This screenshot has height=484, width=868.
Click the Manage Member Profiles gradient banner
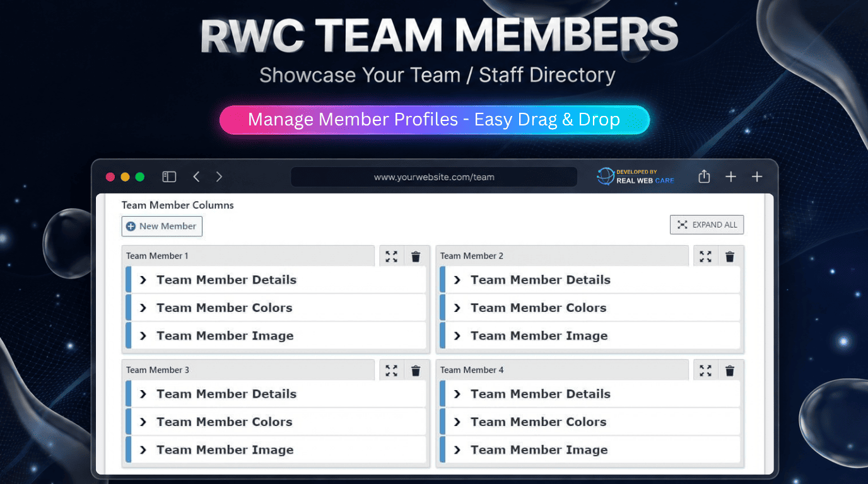click(x=434, y=120)
